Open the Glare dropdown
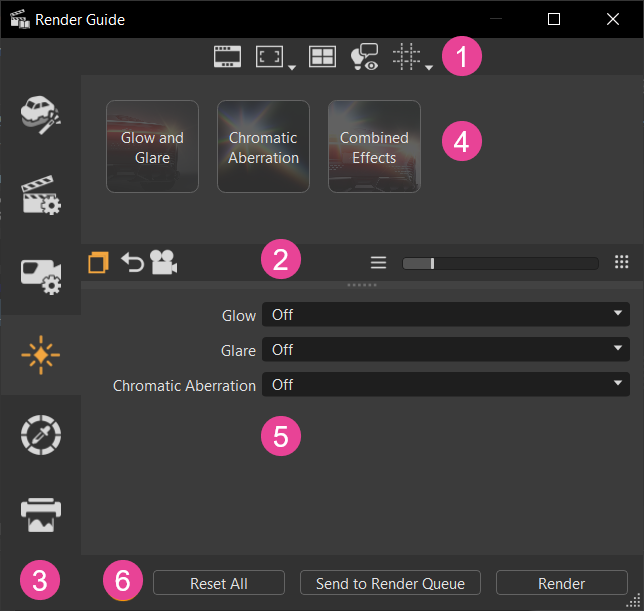Viewport: 644px width, 611px height. [x=446, y=349]
